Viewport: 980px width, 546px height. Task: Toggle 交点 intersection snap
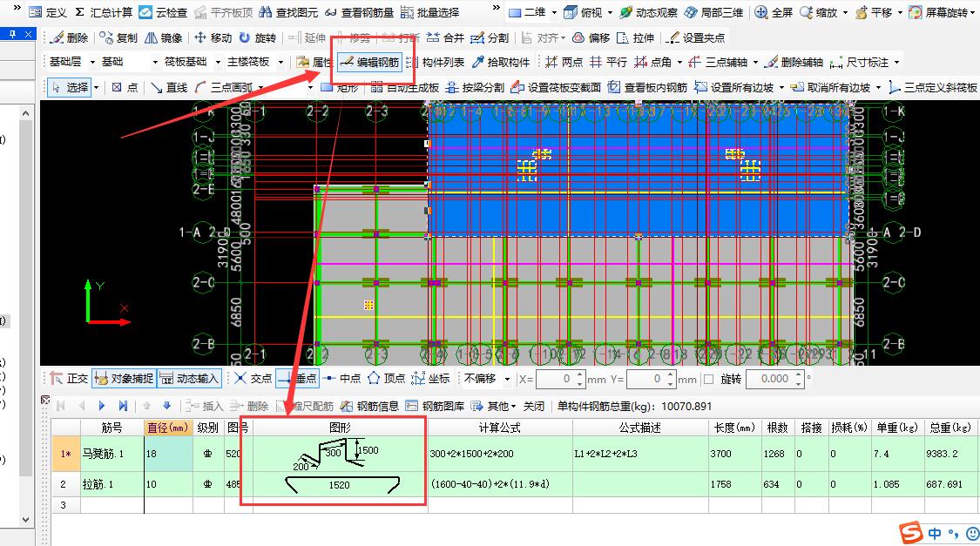tap(253, 378)
